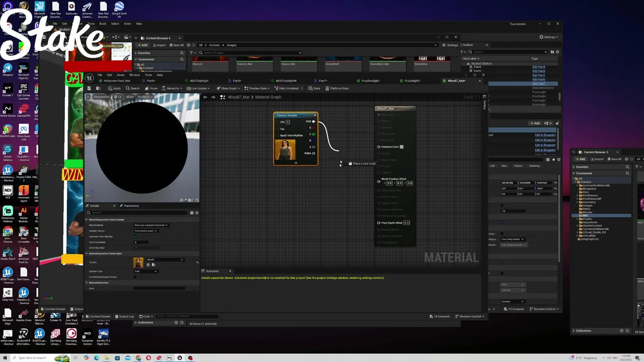Show the Stats panel
This screenshot has width=644, height=362.
point(314,88)
